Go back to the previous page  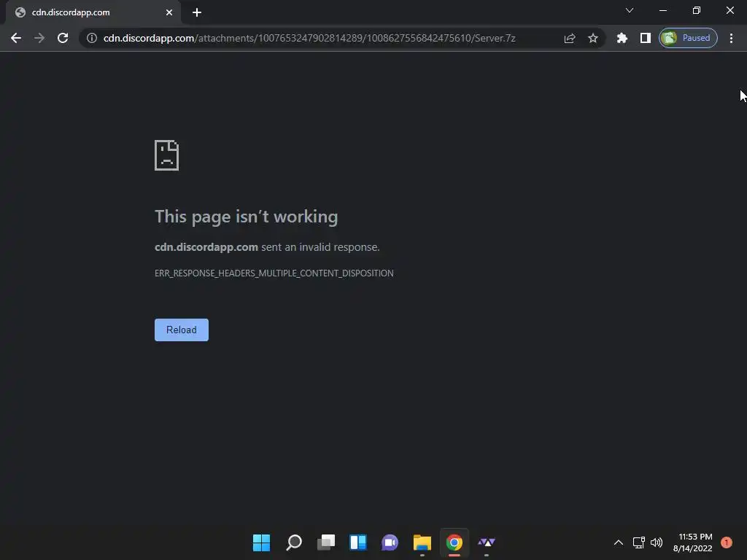click(16, 38)
